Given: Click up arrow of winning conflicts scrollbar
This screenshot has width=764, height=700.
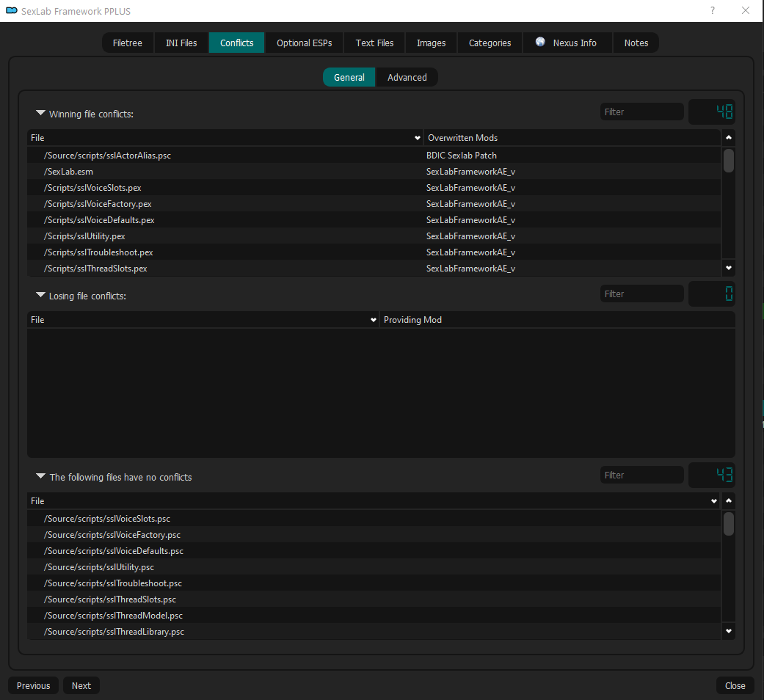Looking at the screenshot, I should pyautogui.click(x=729, y=138).
